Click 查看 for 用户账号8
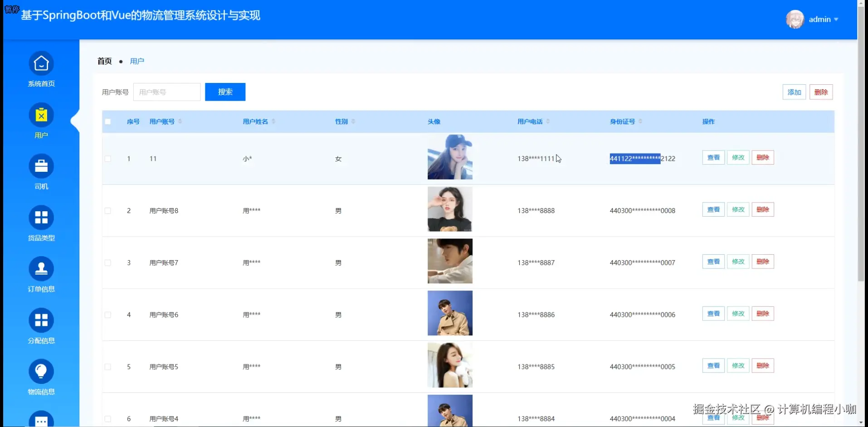 714,210
